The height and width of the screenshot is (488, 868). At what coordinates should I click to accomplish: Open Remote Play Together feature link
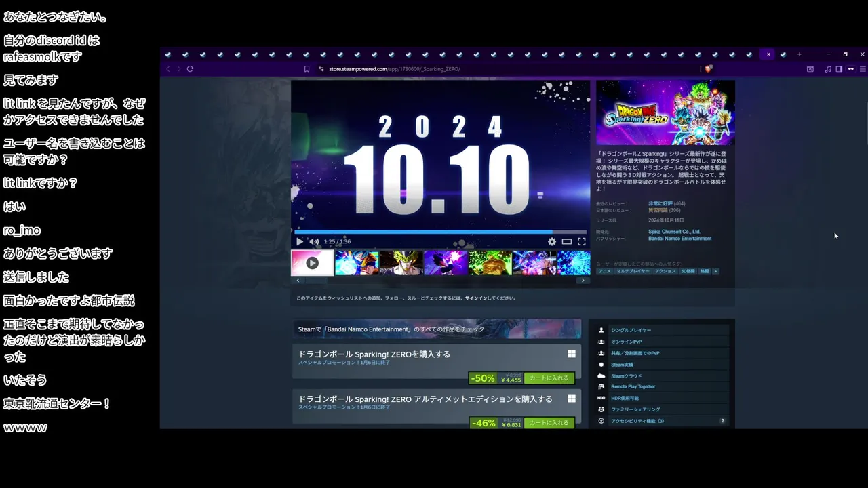(633, 387)
